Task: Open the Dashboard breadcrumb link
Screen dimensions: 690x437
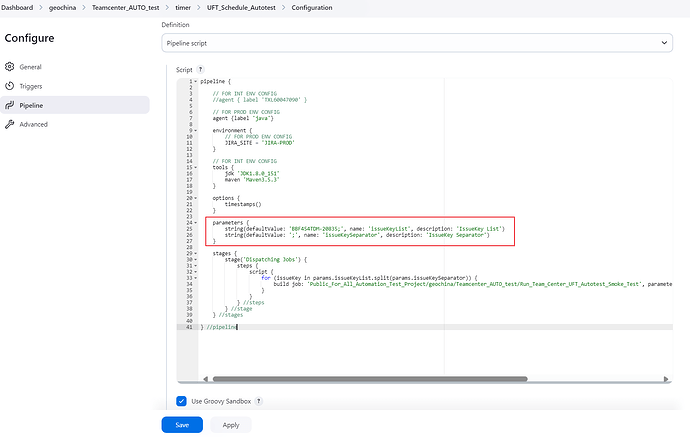Action: [x=17, y=7]
